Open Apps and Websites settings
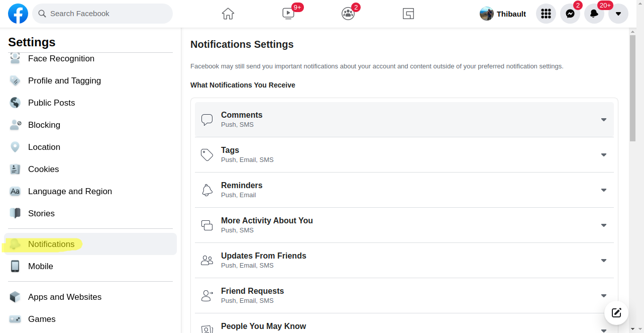The height and width of the screenshot is (333, 644). coord(90,297)
